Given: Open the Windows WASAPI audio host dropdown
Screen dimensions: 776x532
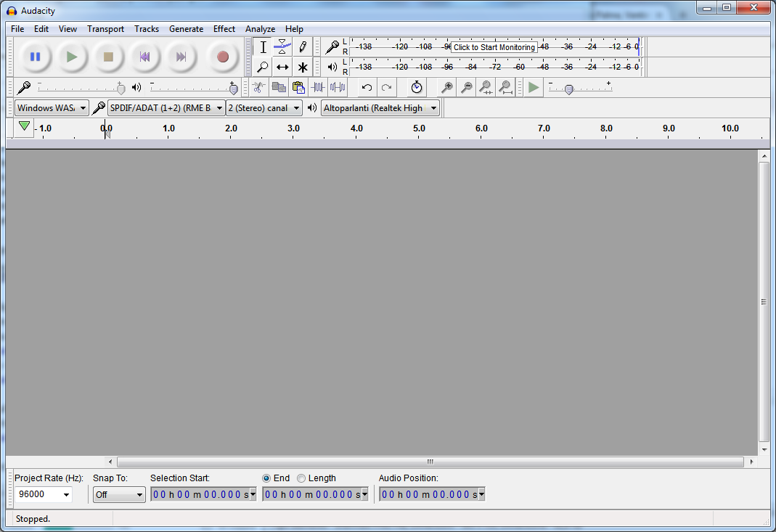Looking at the screenshot, I should tap(52, 108).
